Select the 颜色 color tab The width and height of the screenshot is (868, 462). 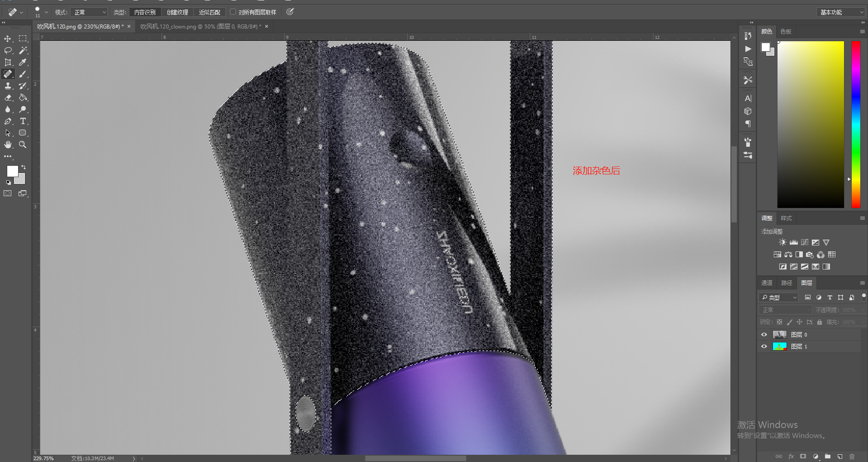pos(767,32)
